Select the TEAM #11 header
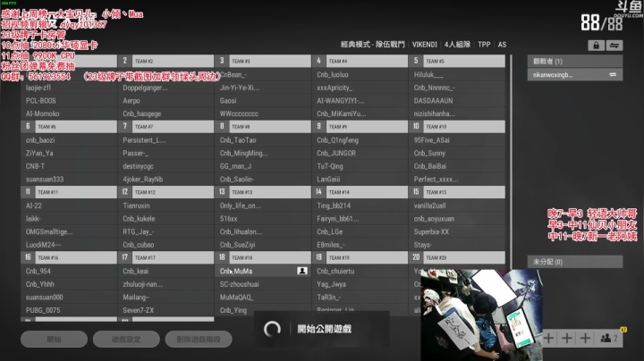 click(69, 192)
